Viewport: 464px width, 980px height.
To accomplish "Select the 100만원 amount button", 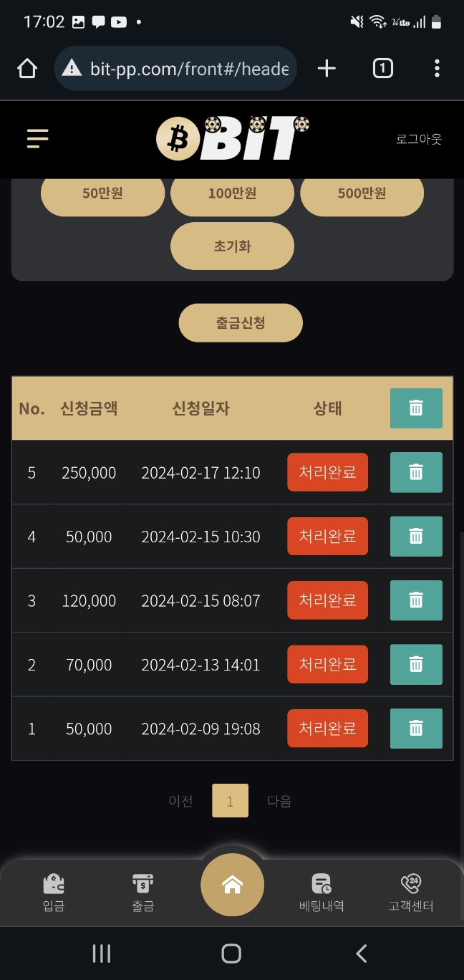I will (x=232, y=193).
